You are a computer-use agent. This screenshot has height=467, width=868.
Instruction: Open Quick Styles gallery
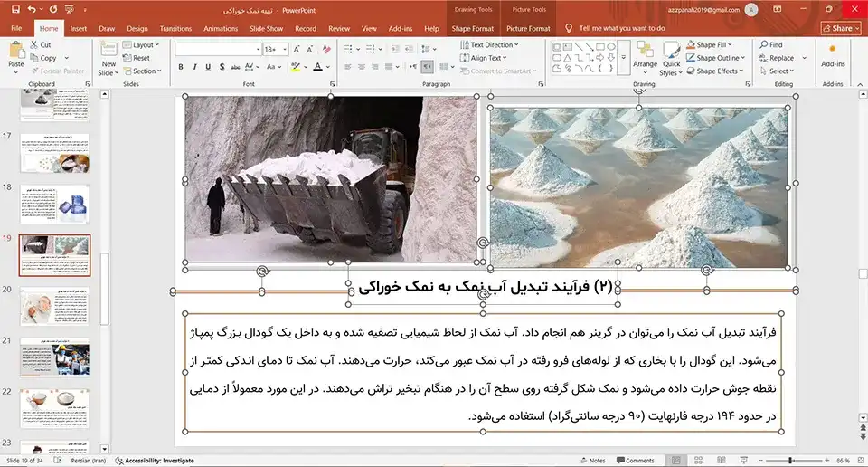coord(671,60)
